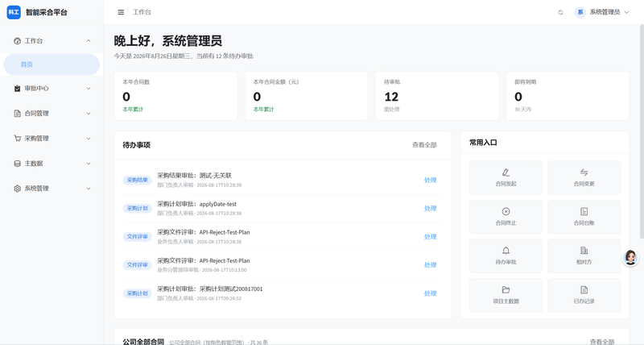Image resolution: width=644 pixels, height=345 pixels.
Task: Click 查看全部 in the 待办事项 panel
Action: pos(424,145)
